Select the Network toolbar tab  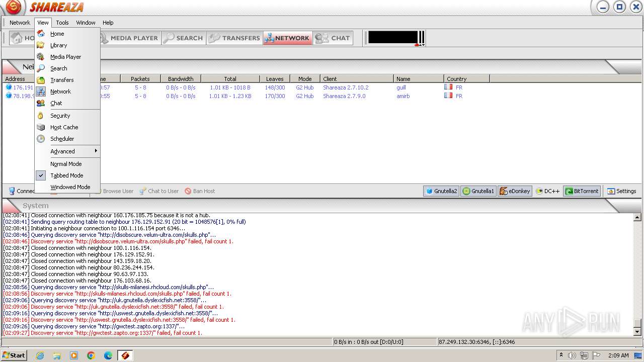pos(287,38)
